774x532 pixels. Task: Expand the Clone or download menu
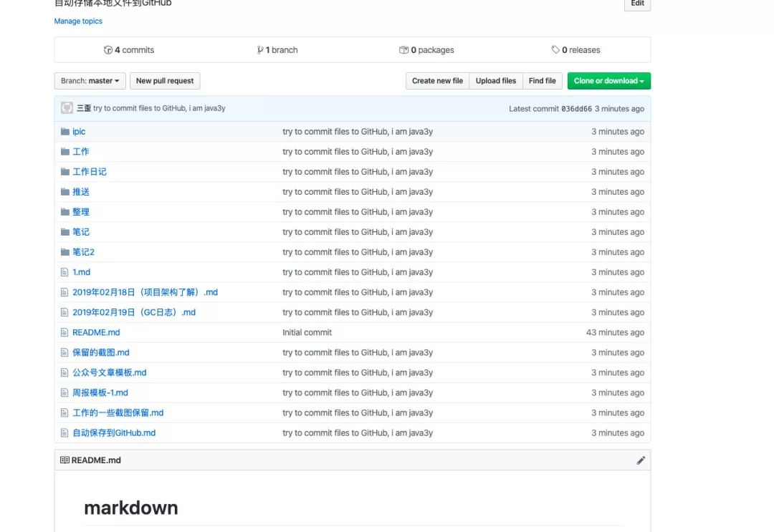[608, 81]
